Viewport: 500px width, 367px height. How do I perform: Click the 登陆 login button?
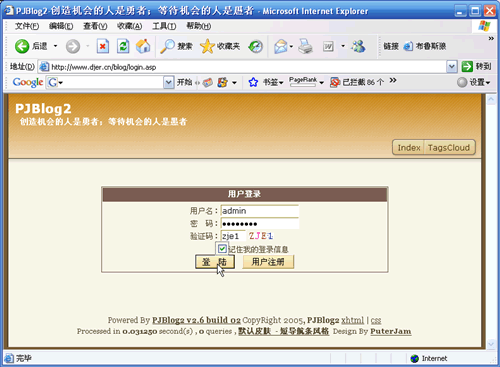click(215, 262)
